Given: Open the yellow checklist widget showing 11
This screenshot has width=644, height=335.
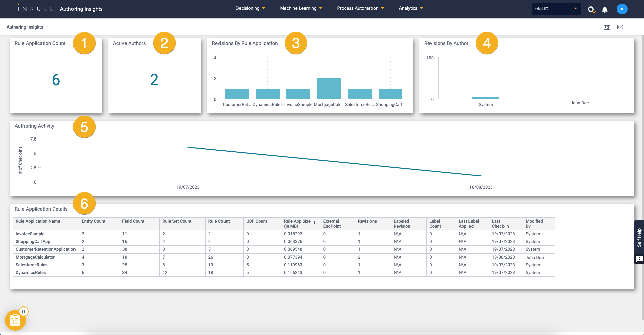Looking at the screenshot, I should coord(15,320).
